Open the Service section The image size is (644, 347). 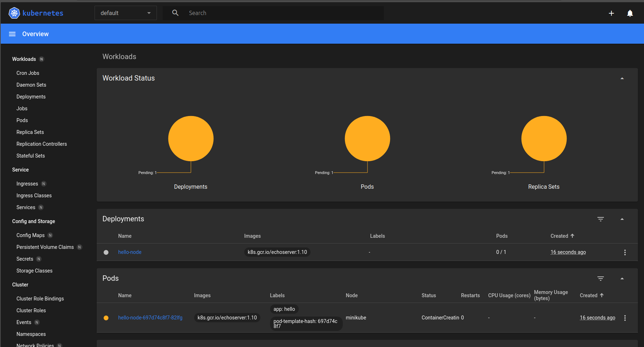click(x=20, y=170)
